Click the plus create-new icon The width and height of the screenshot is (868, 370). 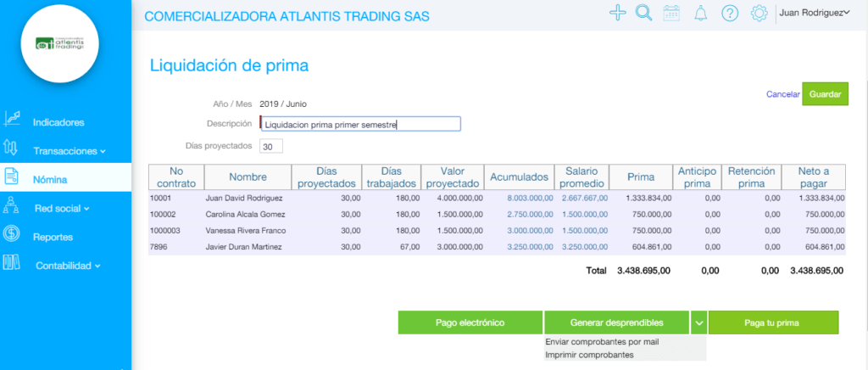click(x=617, y=13)
